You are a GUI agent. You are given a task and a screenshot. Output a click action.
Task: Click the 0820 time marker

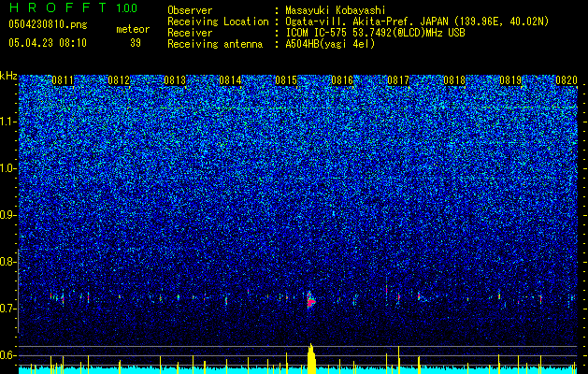(x=566, y=80)
